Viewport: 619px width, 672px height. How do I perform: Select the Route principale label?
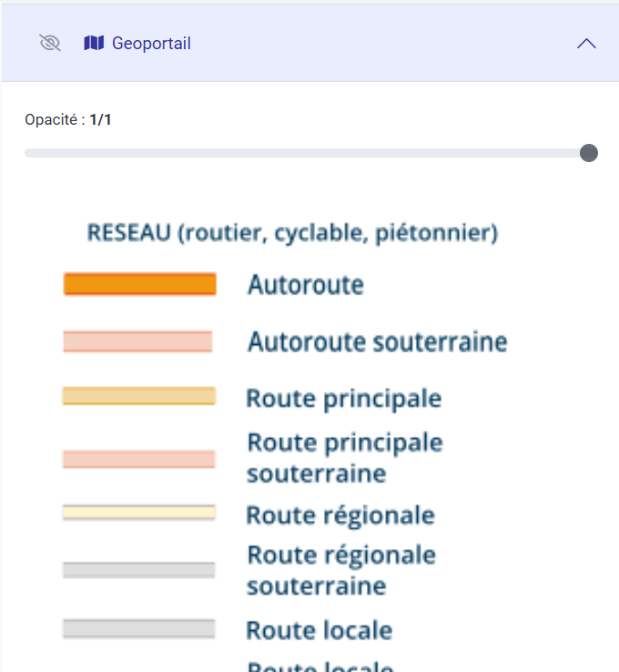344,398
